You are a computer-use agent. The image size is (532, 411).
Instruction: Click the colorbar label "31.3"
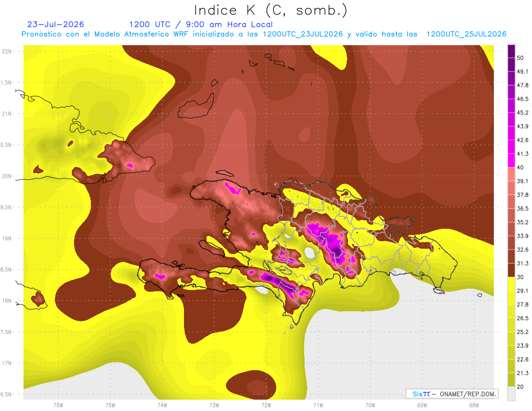tap(523, 263)
